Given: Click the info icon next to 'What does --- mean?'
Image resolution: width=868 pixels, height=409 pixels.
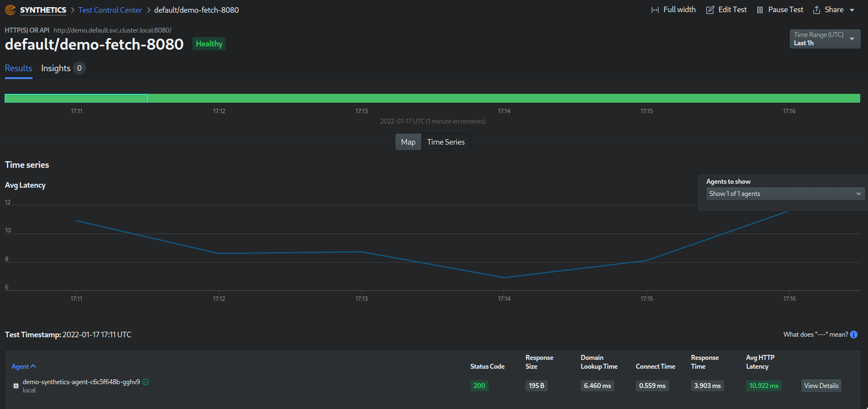Looking at the screenshot, I should point(854,334).
